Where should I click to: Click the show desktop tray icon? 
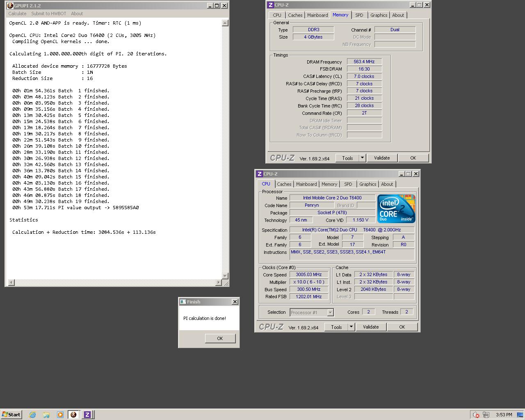click(x=520, y=415)
